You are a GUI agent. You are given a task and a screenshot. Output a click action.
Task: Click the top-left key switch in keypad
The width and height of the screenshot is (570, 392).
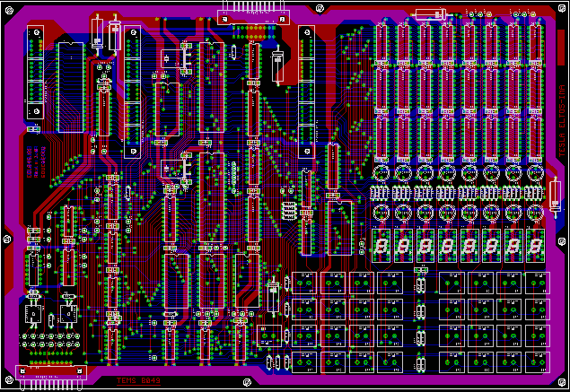point(305,283)
